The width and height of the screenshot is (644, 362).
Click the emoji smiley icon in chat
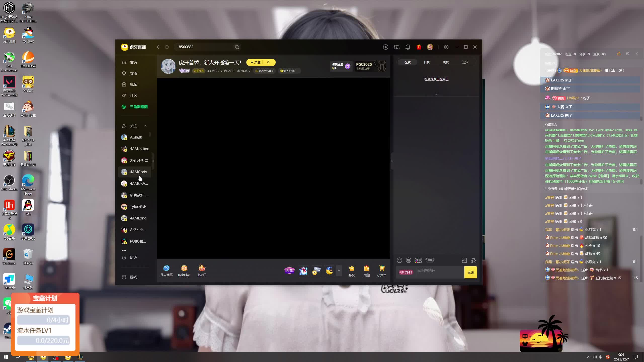[399, 260]
